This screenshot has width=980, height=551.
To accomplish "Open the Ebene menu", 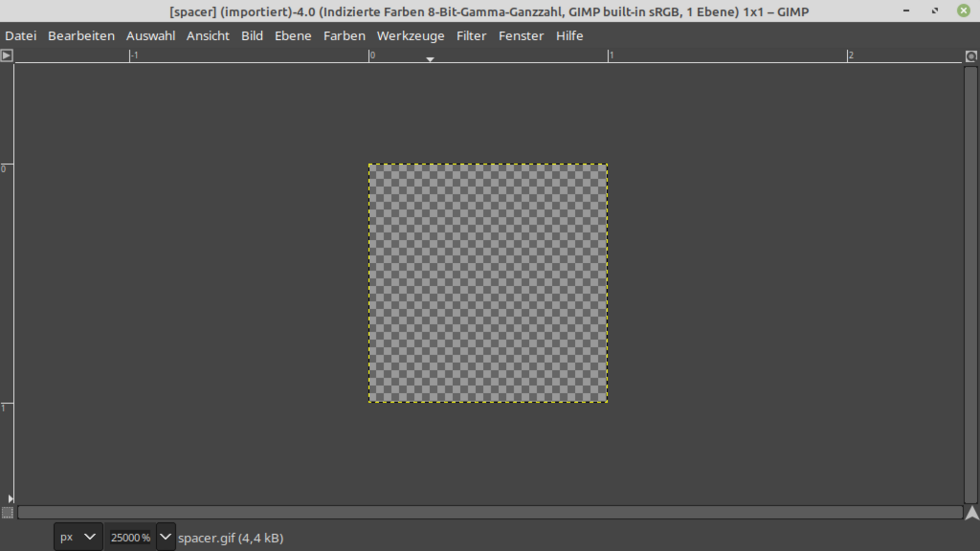I will click(x=293, y=36).
